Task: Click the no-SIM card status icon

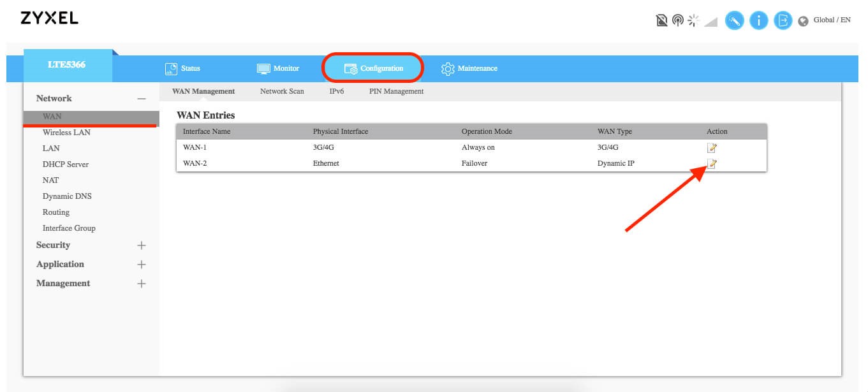Action: [x=662, y=21]
